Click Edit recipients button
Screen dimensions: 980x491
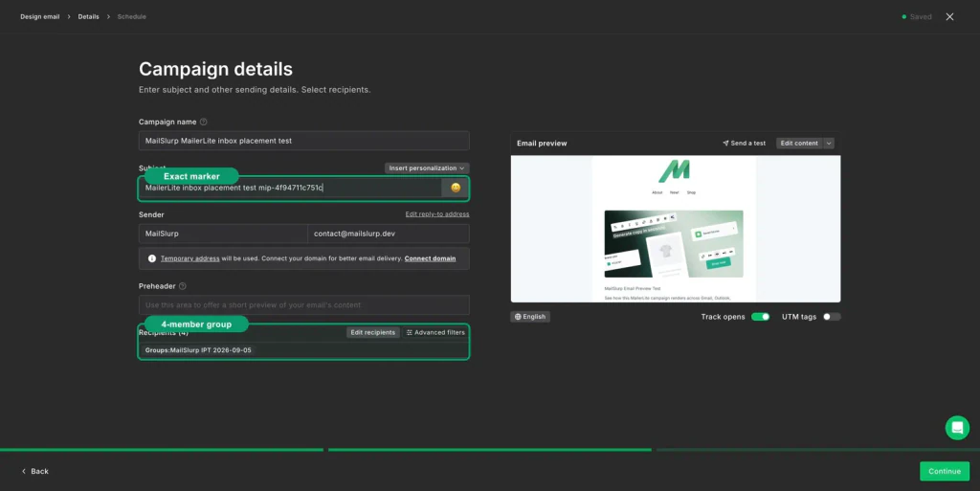pyautogui.click(x=372, y=332)
